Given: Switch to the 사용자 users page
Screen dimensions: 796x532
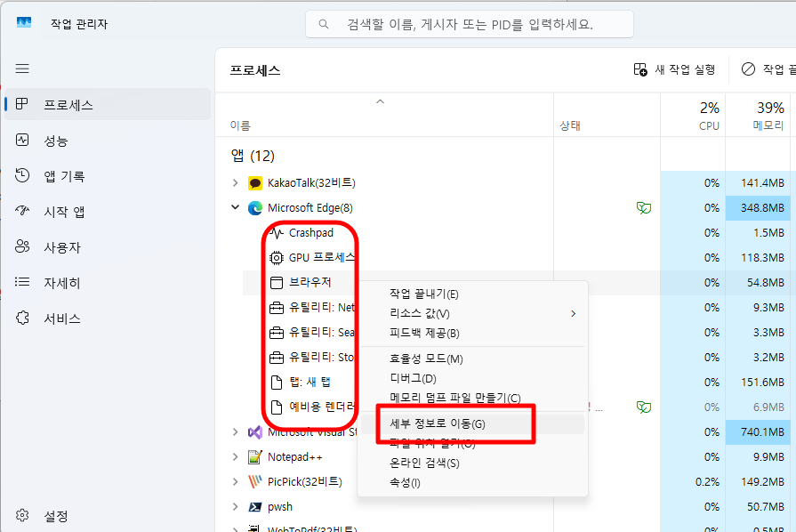Looking at the screenshot, I should point(108,247).
